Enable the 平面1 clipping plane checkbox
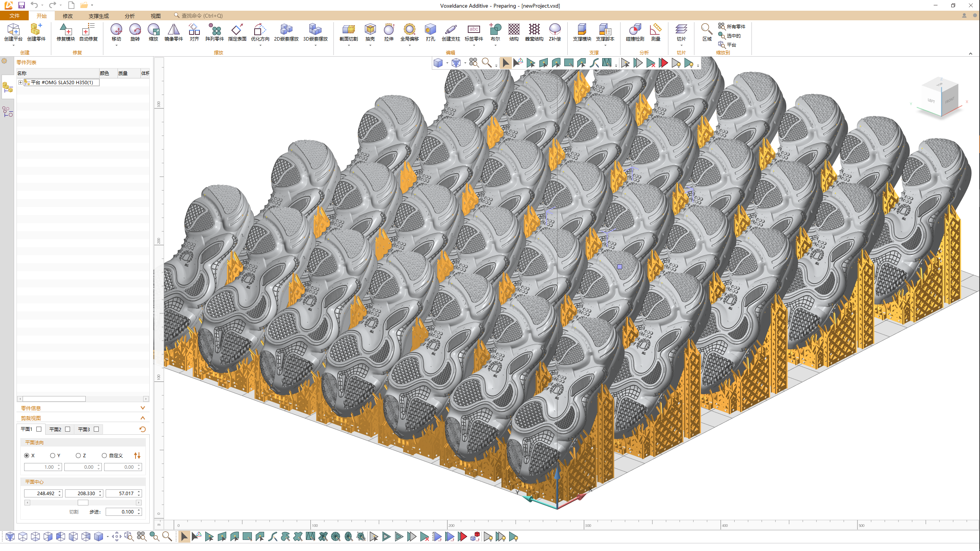980x551 pixels. point(39,429)
